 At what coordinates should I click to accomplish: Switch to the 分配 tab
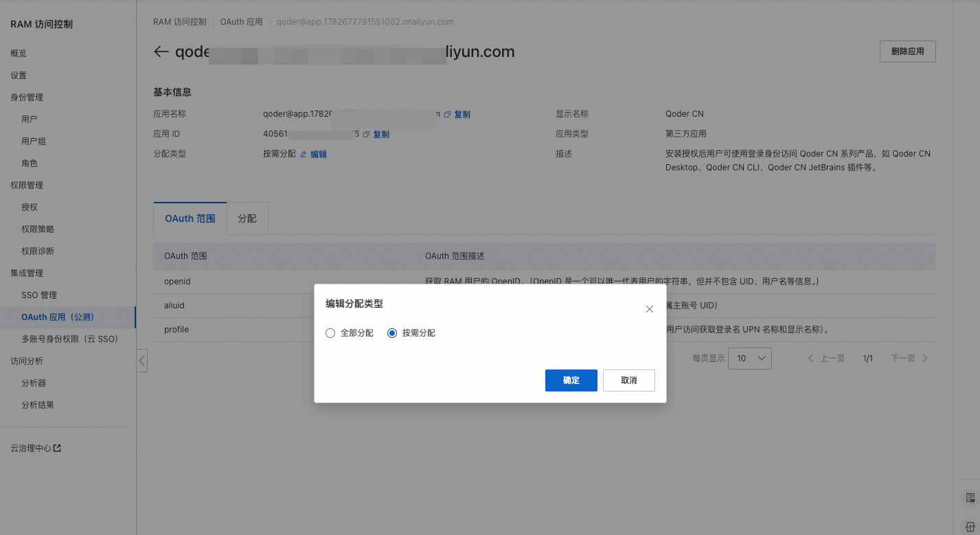(x=247, y=218)
